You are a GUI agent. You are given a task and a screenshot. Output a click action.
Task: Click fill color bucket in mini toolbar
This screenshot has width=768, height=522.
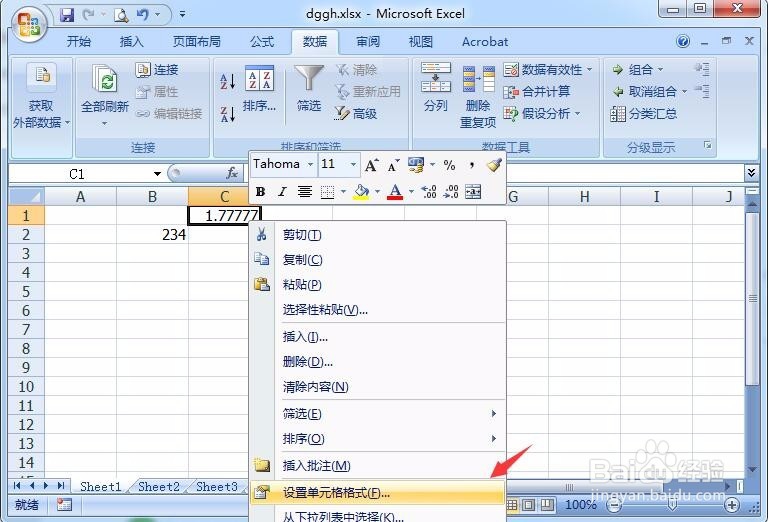tap(361, 191)
